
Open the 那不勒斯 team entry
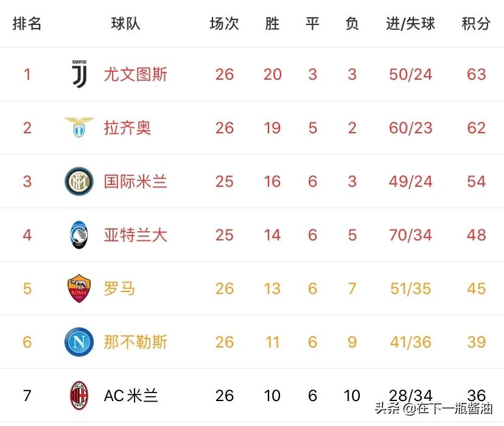[135, 342]
